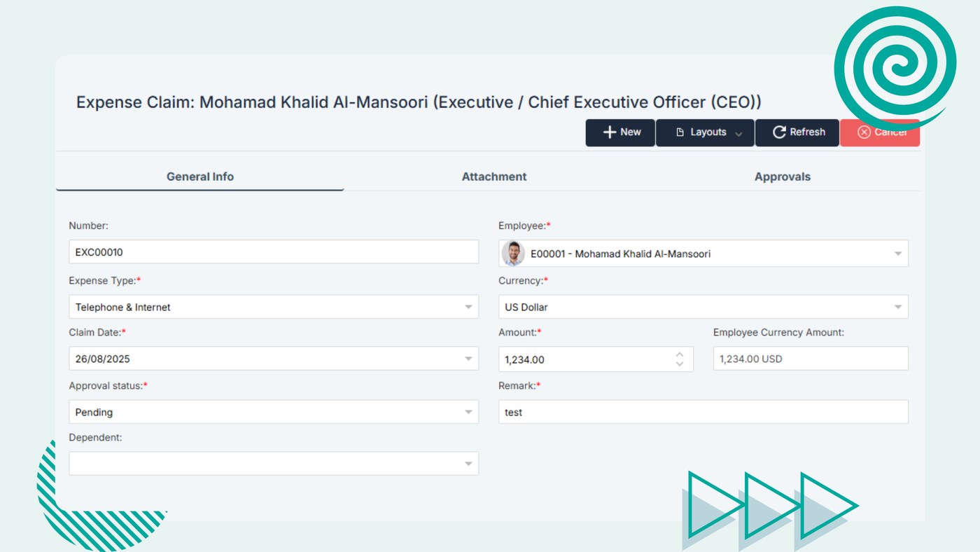
Task: Open the Dependent dropdown list
Action: pos(468,464)
